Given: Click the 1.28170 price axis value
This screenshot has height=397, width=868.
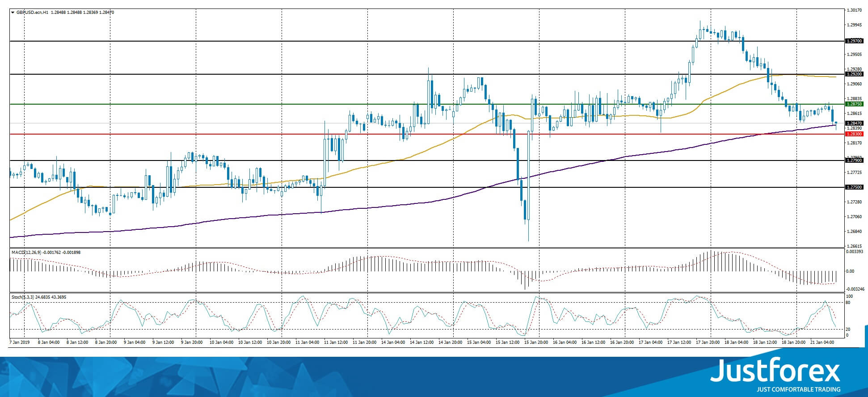Looking at the screenshot, I should coord(855,143).
